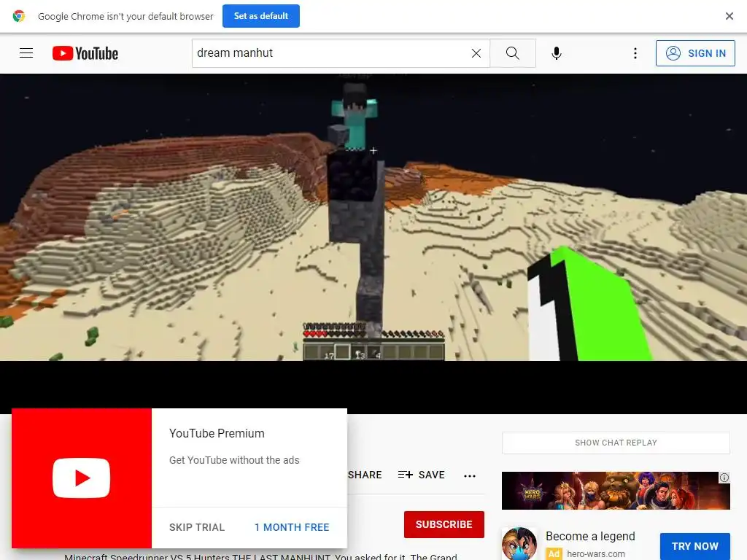The width and height of the screenshot is (747, 560).
Task: Click the Get YouTube without the ads text
Action: tap(234, 460)
